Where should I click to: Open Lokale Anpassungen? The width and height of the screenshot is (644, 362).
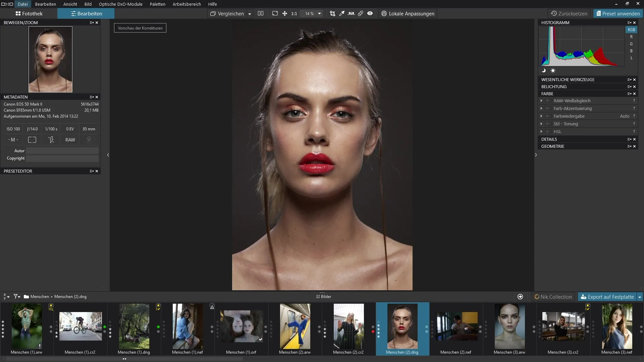pos(408,14)
